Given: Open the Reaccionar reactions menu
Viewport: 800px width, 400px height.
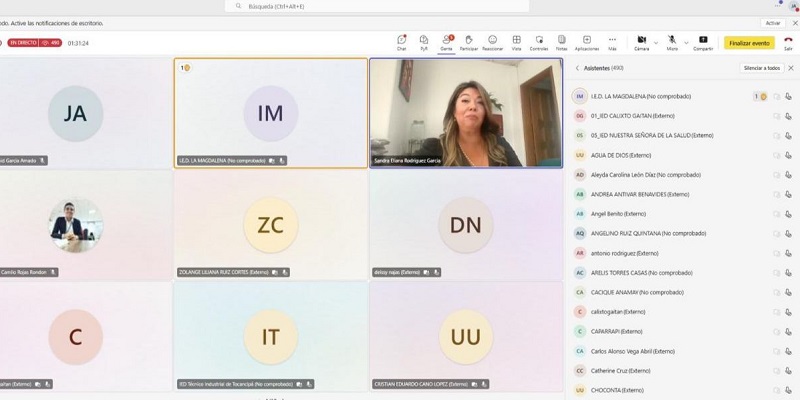Looking at the screenshot, I should 492,42.
